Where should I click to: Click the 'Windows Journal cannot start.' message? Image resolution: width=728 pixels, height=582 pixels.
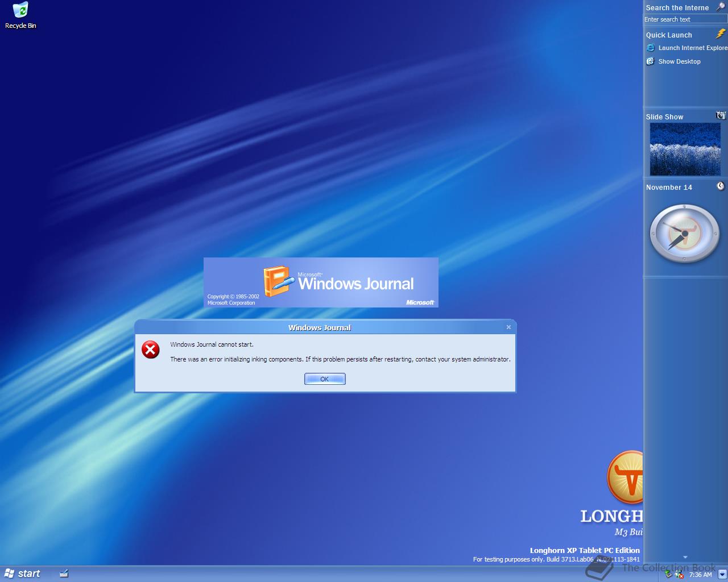point(212,344)
